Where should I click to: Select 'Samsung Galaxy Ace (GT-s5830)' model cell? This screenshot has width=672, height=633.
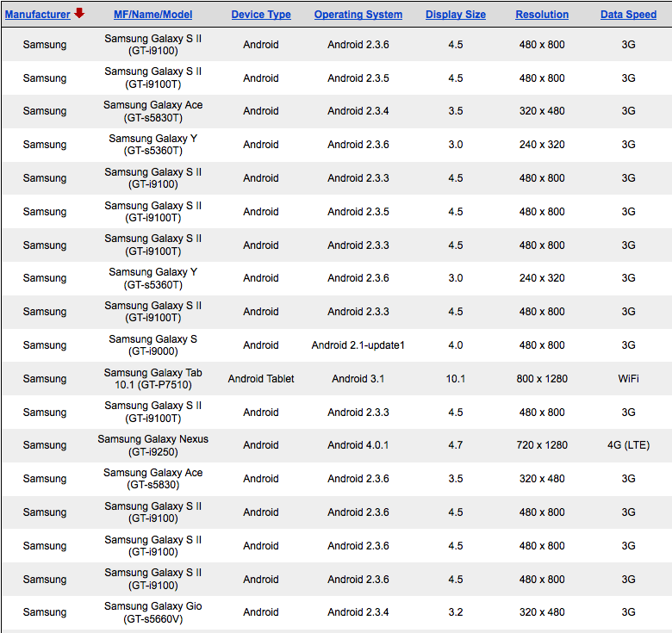tap(153, 479)
